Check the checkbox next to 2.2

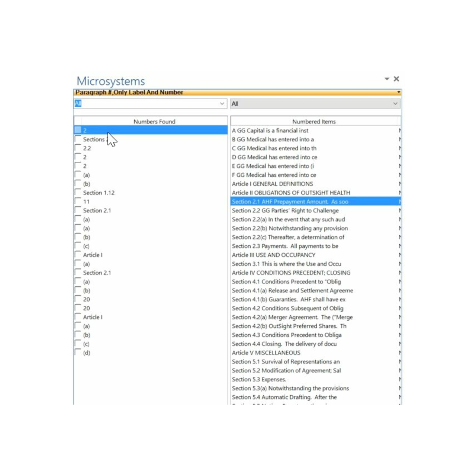tap(78, 147)
